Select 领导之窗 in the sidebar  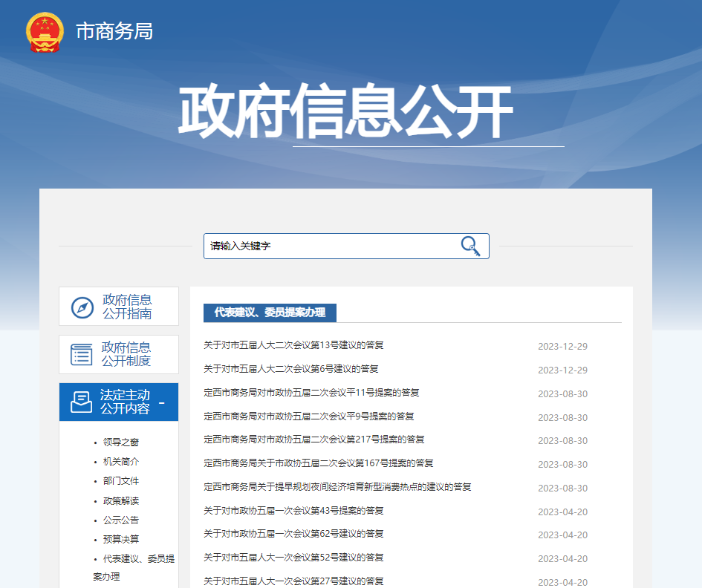pos(120,442)
